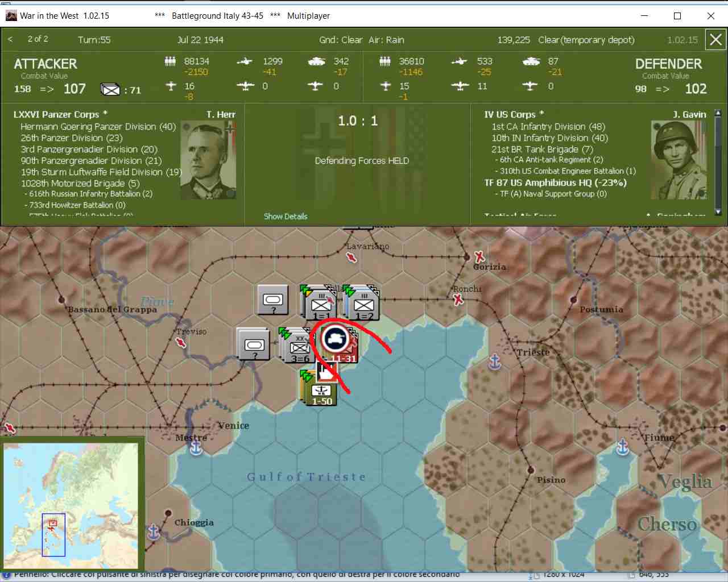Image resolution: width=728 pixels, height=582 pixels.
Task: Maximize the War in the West window
Action: coord(677,15)
